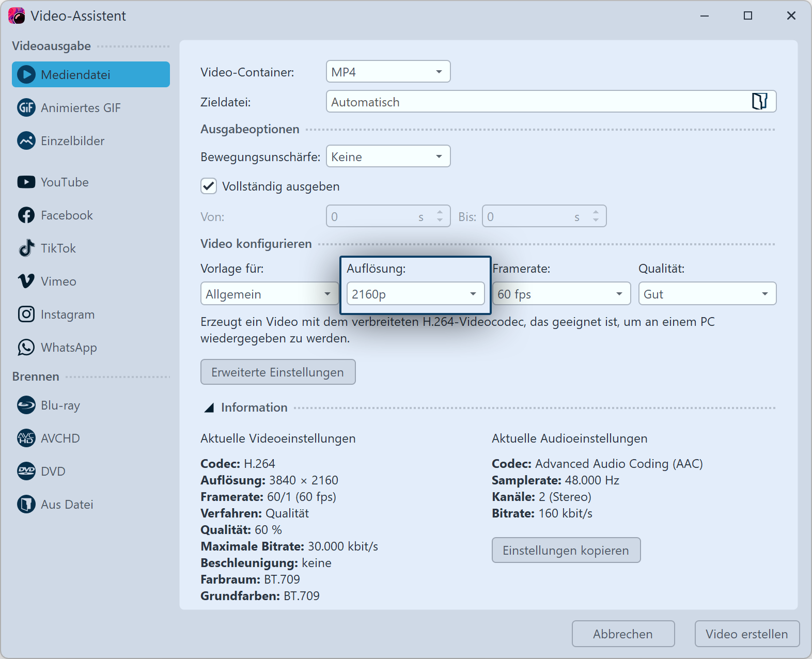Select the TikTok export icon
The image size is (812, 659).
pos(26,248)
